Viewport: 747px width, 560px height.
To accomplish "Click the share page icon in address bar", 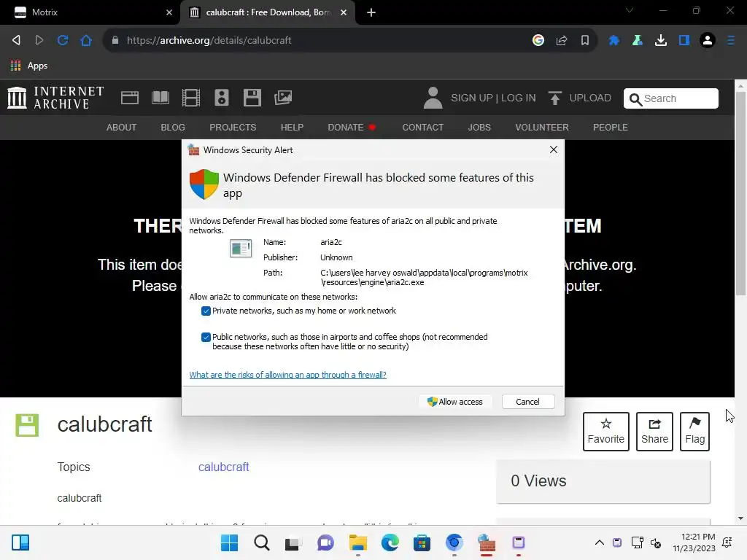I will [x=562, y=41].
